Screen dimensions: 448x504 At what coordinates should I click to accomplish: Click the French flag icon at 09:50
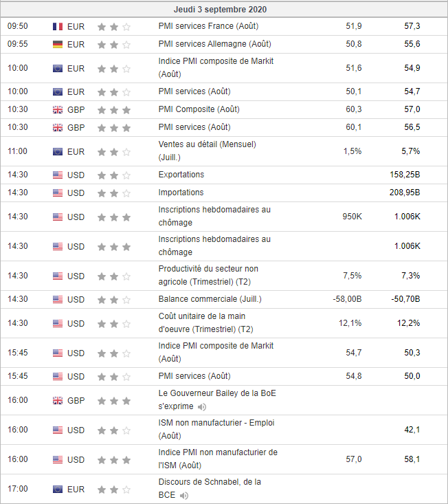(58, 26)
